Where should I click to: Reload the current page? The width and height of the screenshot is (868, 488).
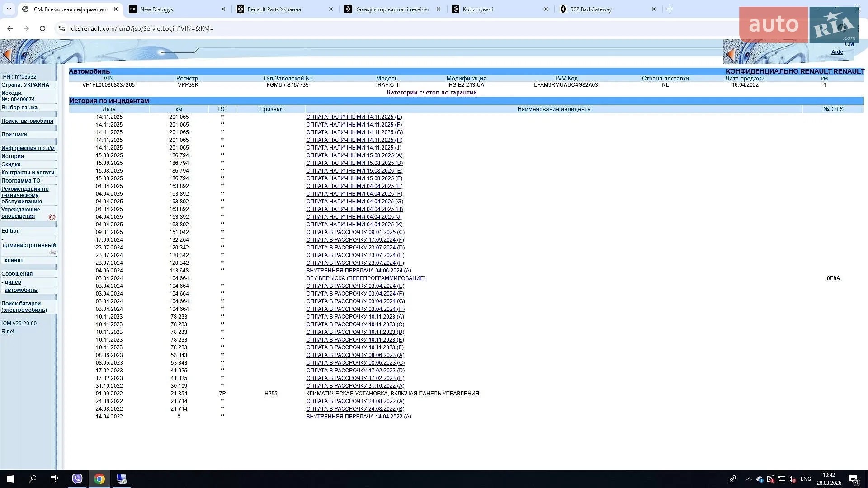pos(42,28)
